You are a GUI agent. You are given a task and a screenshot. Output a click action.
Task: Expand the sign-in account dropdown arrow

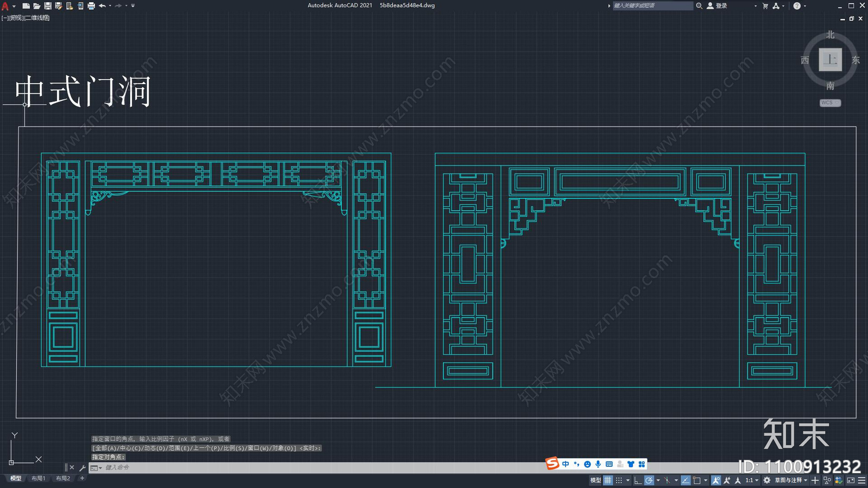coord(755,6)
